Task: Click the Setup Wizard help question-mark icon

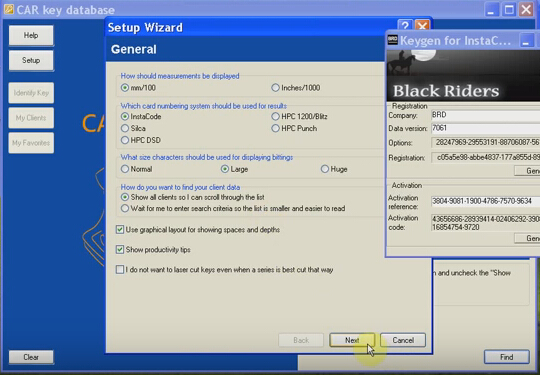Action: 405,26
